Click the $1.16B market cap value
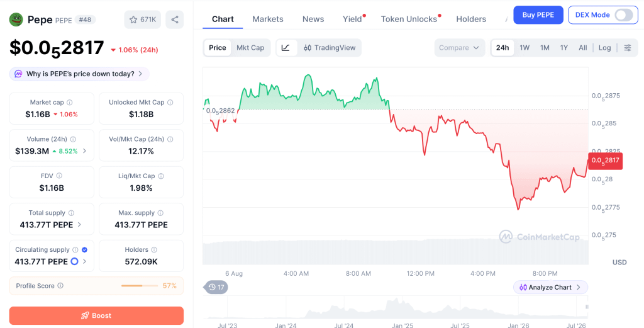The image size is (644, 328). (38, 115)
